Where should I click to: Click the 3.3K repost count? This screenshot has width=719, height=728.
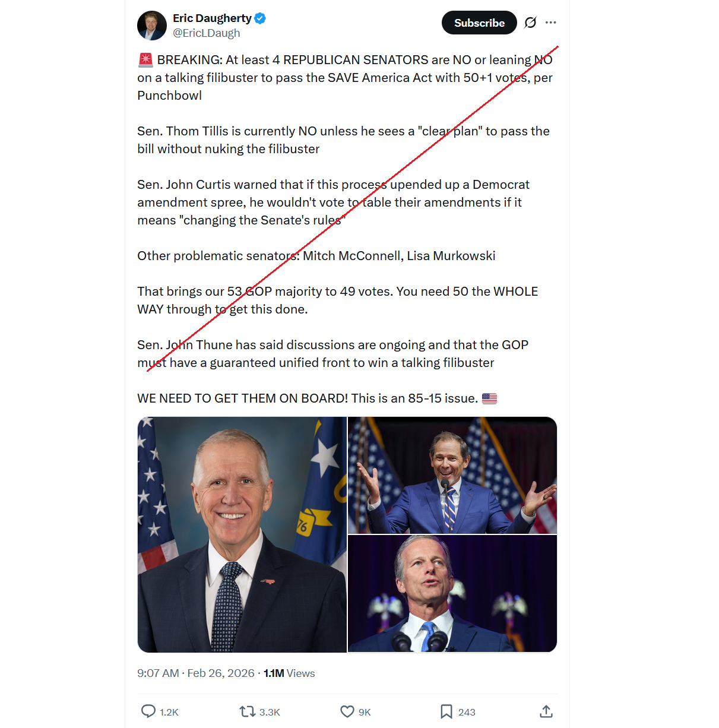(x=270, y=712)
